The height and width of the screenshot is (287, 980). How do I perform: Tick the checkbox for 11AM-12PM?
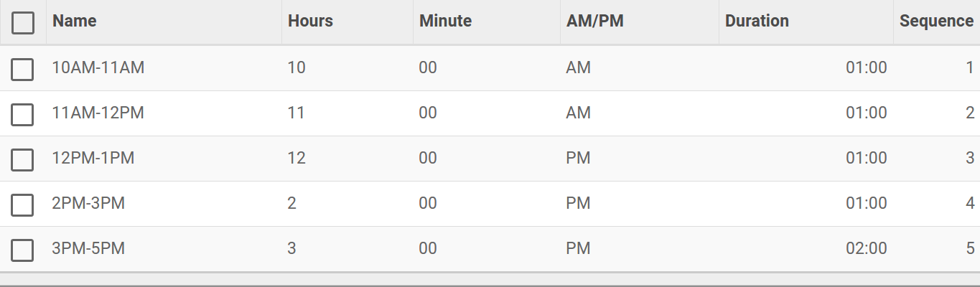[23, 114]
